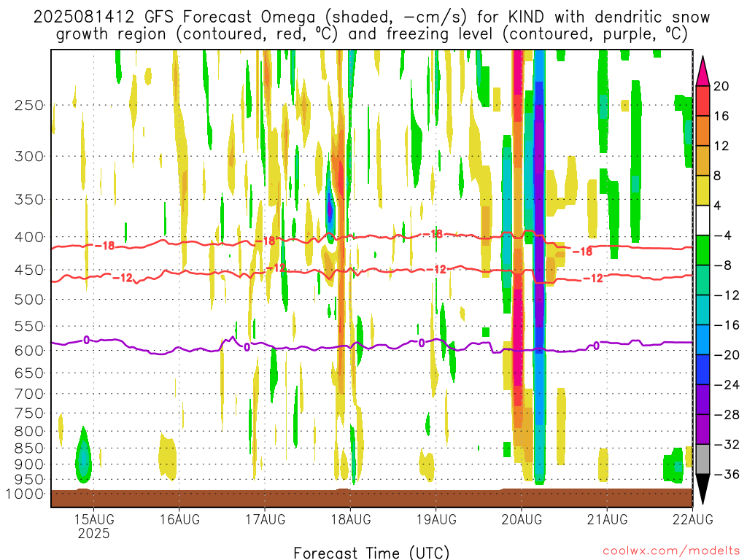Select the 20AUG date label on time axis

pos(522,519)
